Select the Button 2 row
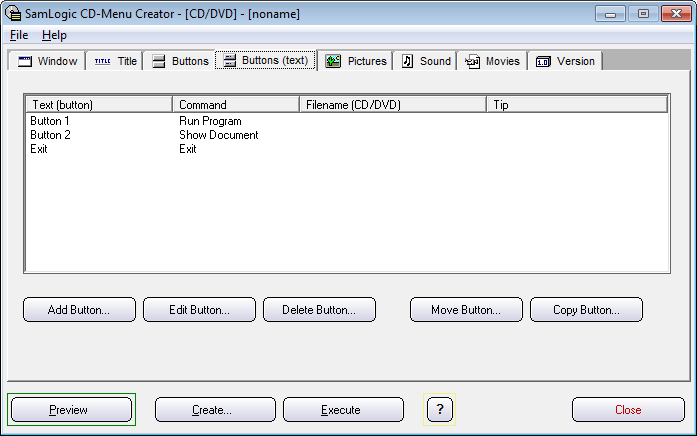The height and width of the screenshot is (436, 697). coord(50,135)
